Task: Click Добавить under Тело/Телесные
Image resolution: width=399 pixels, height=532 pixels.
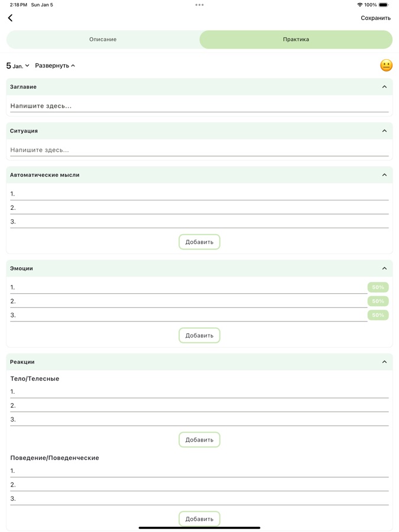Action: pyautogui.click(x=199, y=440)
